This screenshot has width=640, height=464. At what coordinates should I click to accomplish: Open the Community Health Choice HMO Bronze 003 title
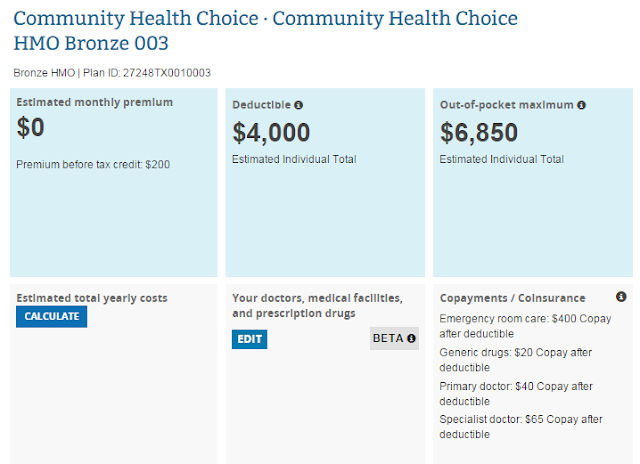pos(265,30)
